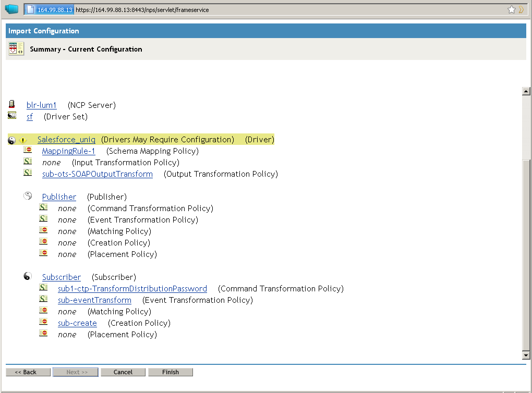The height and width of the screenshot is (393, 532).
Task: Click the NCP Server icon beside blr-lum1
Action: click(12, 104)
